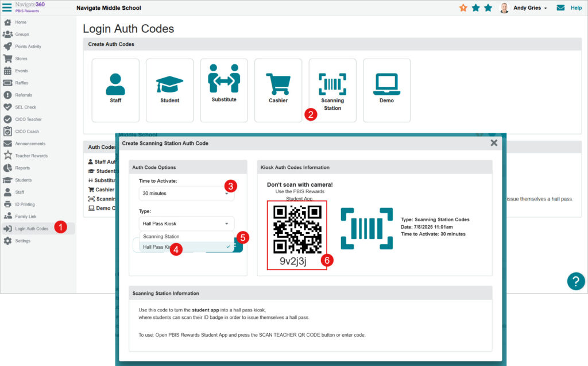
Task: Click the "Date: 7/8/2025 11:01am" text
Action: [427, 227]
